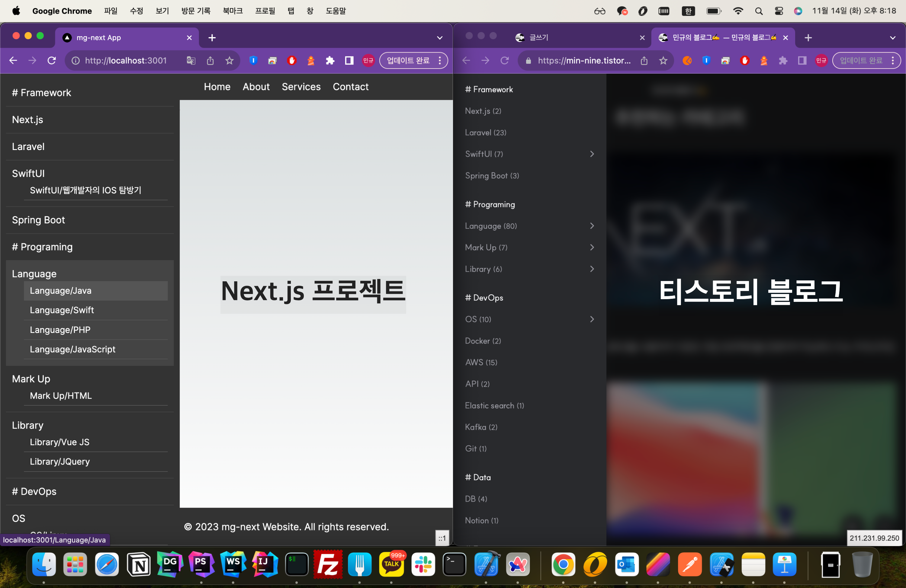Click the Services navigation link
The width and height of the screenshot is (906, 588).
[x=301, y=87]
